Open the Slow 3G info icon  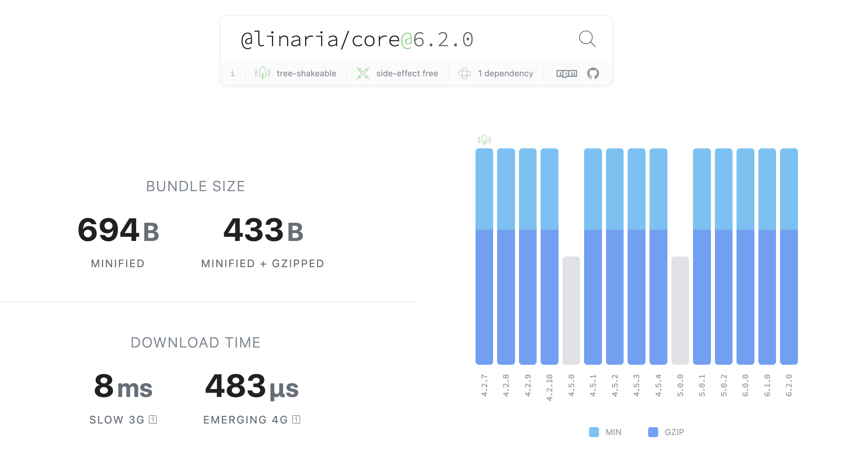153,420
